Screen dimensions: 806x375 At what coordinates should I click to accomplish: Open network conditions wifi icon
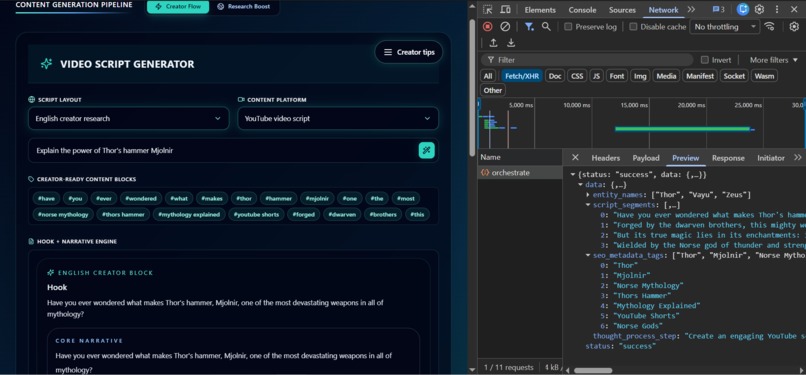tap(769, 26)
